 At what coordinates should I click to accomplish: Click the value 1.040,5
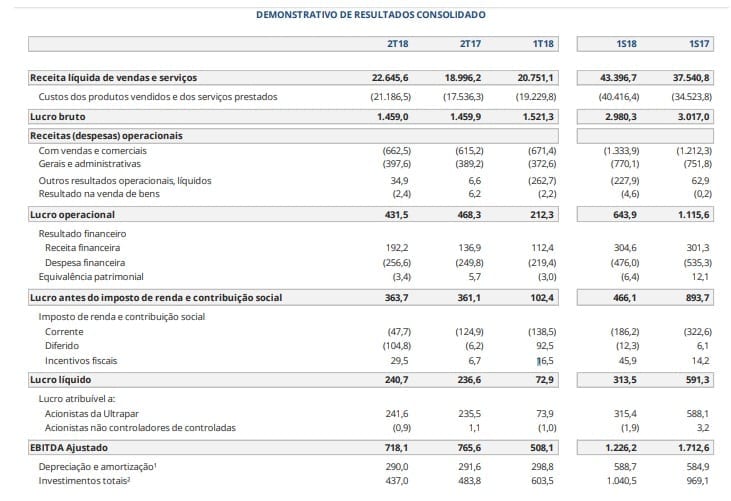click(621, 480)
